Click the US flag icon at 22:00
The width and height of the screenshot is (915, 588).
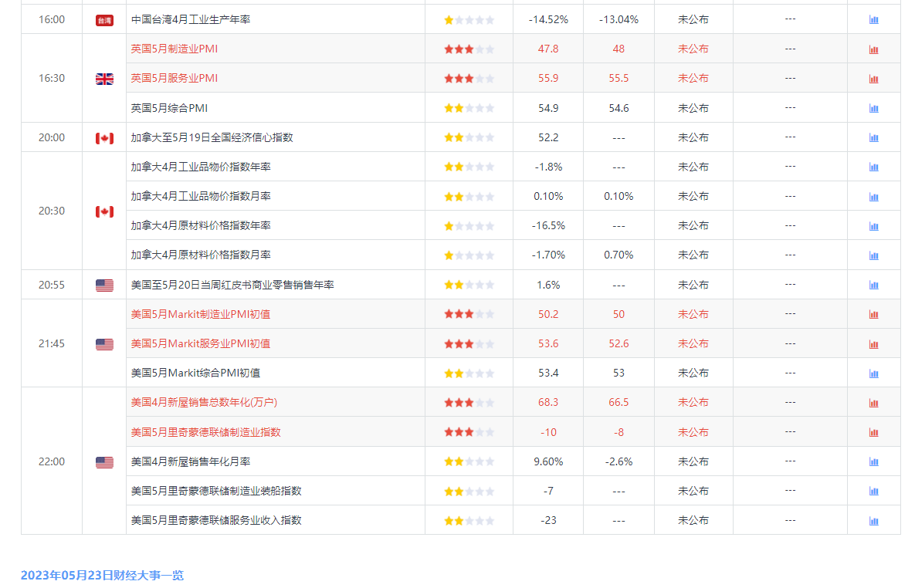(104, 462)
